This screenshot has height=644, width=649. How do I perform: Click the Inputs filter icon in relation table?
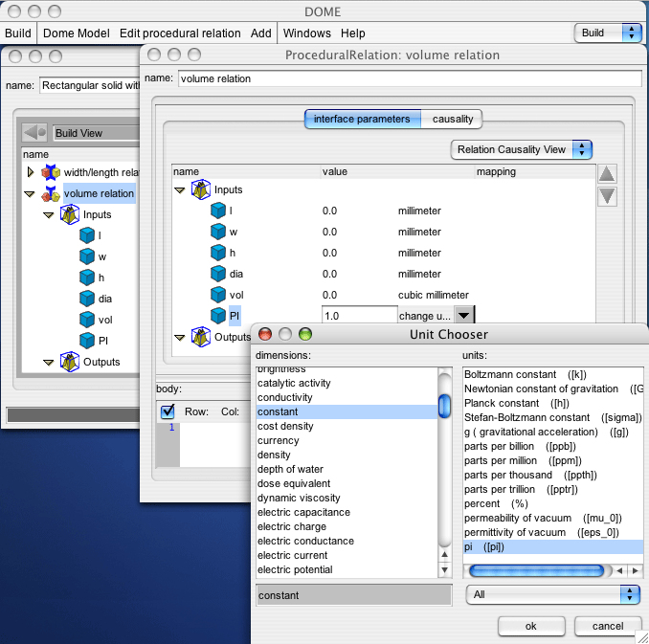[x=201, y=189]
